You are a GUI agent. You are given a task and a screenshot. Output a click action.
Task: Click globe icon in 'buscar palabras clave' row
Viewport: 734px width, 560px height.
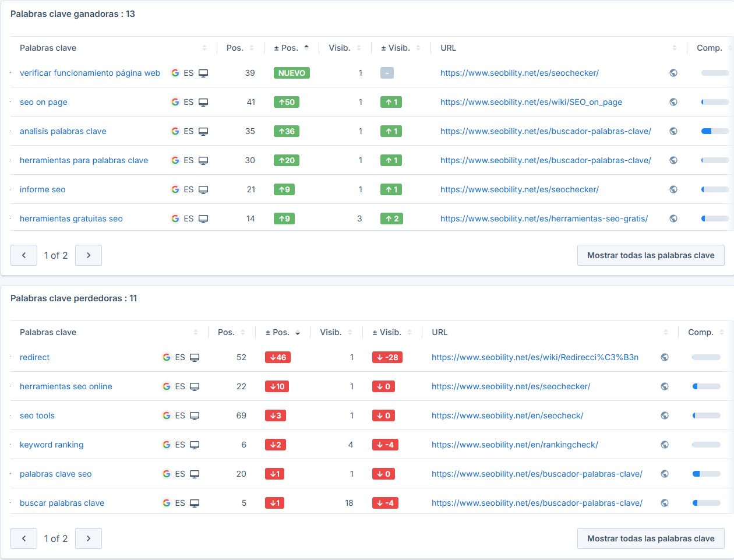[665, 503]
